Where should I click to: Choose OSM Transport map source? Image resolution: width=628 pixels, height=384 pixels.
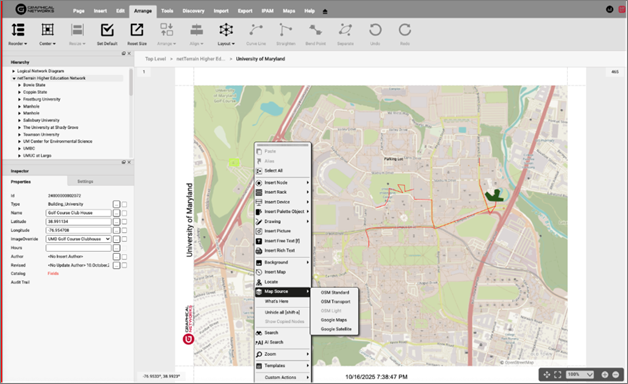tap(335, 302)
